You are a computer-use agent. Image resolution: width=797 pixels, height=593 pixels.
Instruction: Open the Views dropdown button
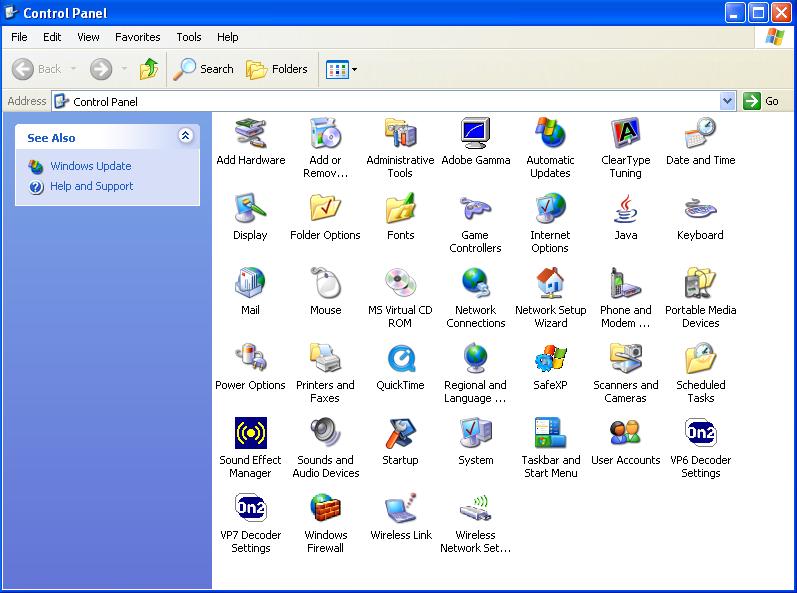point(342,69)
